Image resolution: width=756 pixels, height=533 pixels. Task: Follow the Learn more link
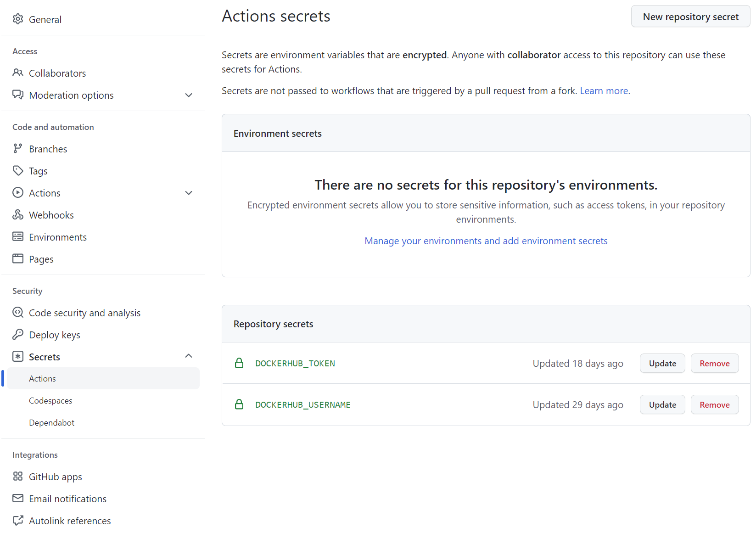pyautogui.click(x=604, y=91)
